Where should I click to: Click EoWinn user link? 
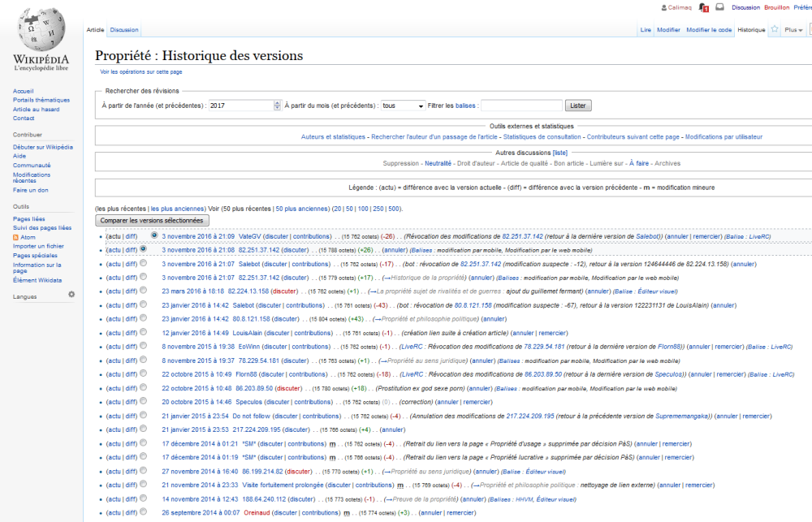pos(249,347)
